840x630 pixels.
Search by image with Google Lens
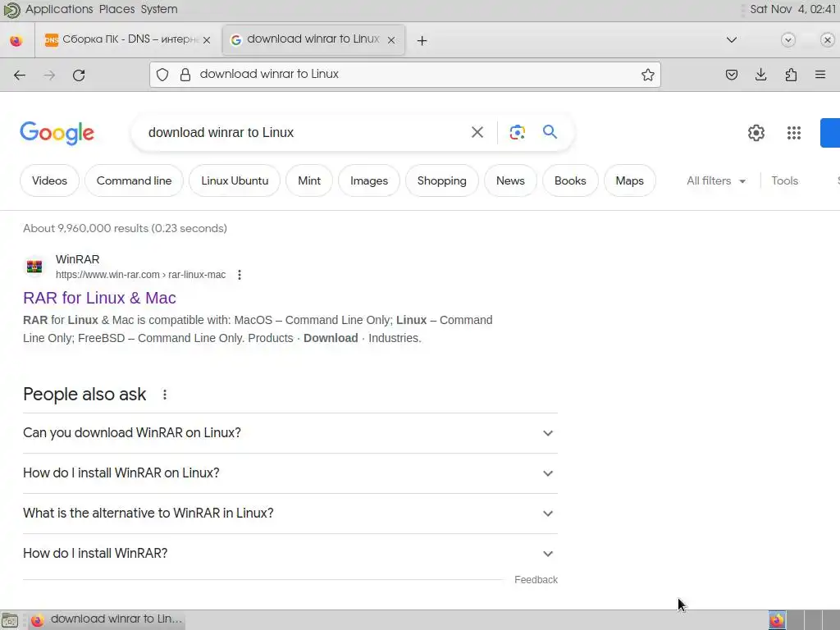(517, 132)
